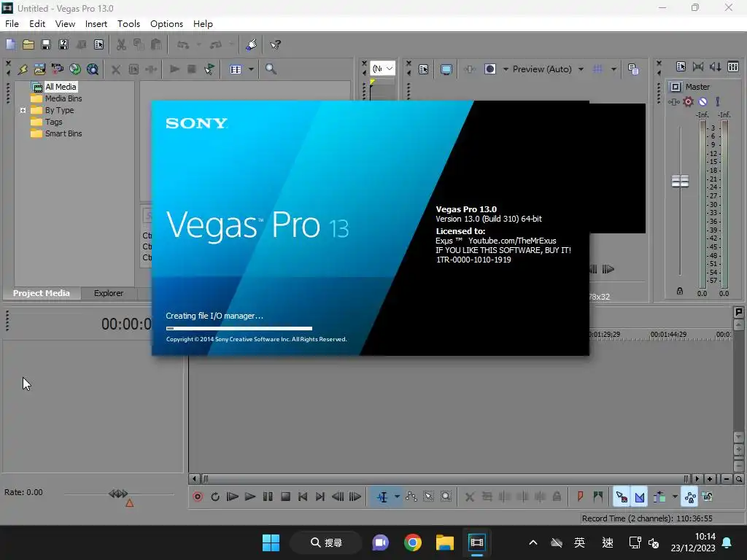Open the trimmer (None) combo box
This screenshot has width=747, height=560.
point(382,69)
